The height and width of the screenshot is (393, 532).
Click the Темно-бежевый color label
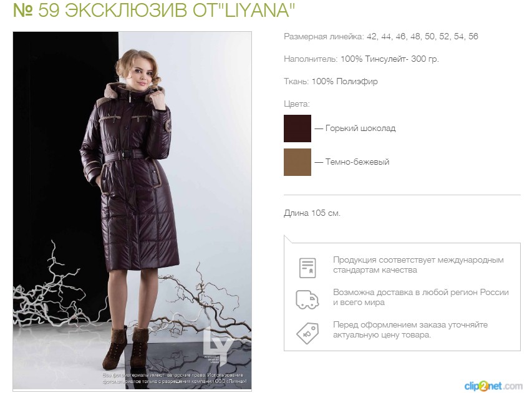click(357, 162)
